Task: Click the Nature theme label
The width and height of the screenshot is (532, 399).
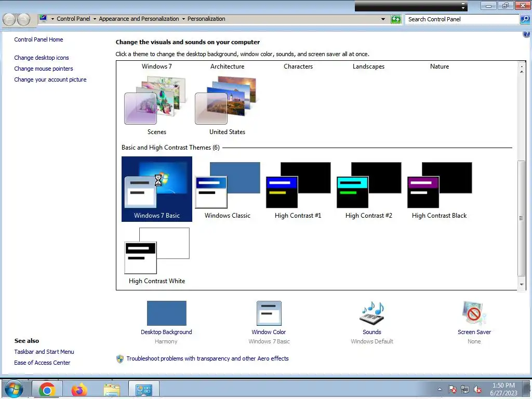Action: click(x=440, y=66)
